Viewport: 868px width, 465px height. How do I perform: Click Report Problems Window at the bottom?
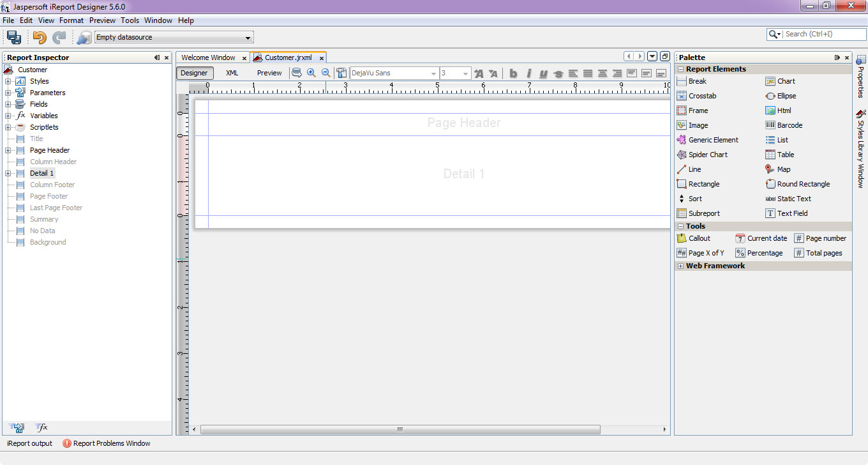point(111,443)
